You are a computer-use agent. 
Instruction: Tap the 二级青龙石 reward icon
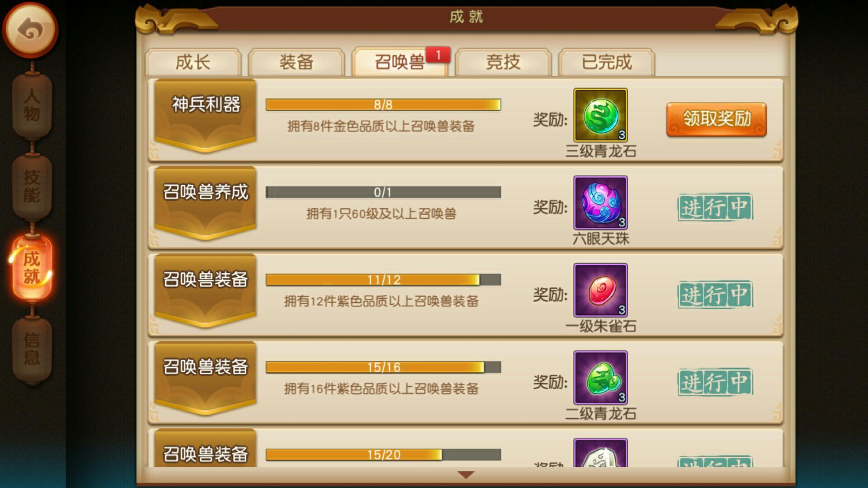(600, 378)
